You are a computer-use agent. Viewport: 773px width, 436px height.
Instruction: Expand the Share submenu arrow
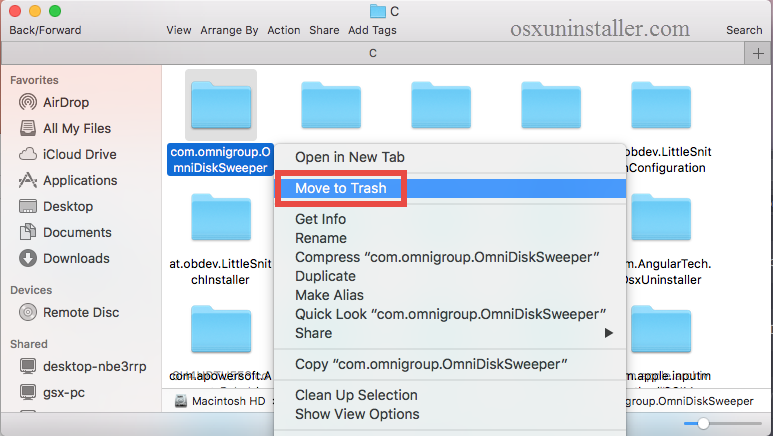[609, 333]
